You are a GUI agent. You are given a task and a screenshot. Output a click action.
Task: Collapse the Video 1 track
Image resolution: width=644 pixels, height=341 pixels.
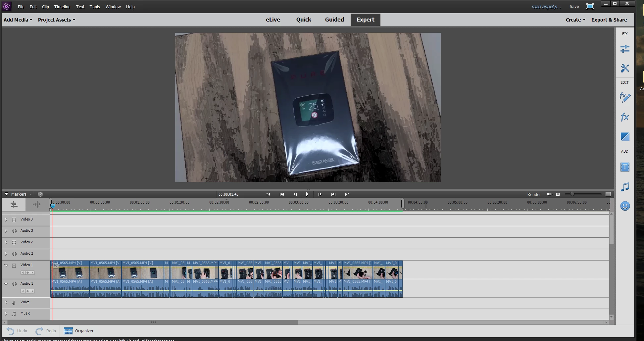6,265
